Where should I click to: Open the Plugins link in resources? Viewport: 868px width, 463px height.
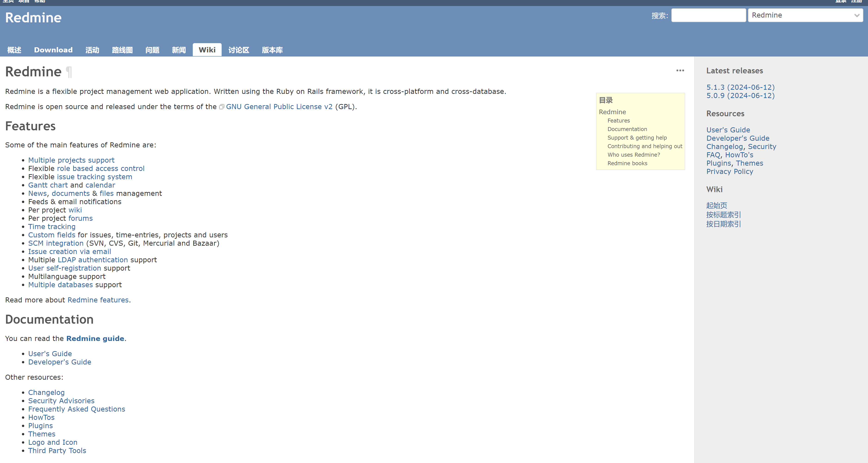pyautogui.click(x=717, y=163)
